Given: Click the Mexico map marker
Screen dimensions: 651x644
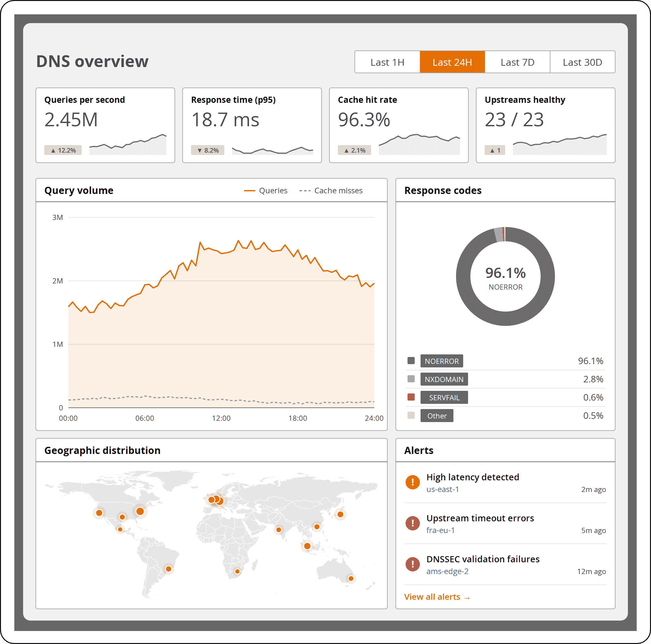Looking at the screenshot, I should (120, 529).
